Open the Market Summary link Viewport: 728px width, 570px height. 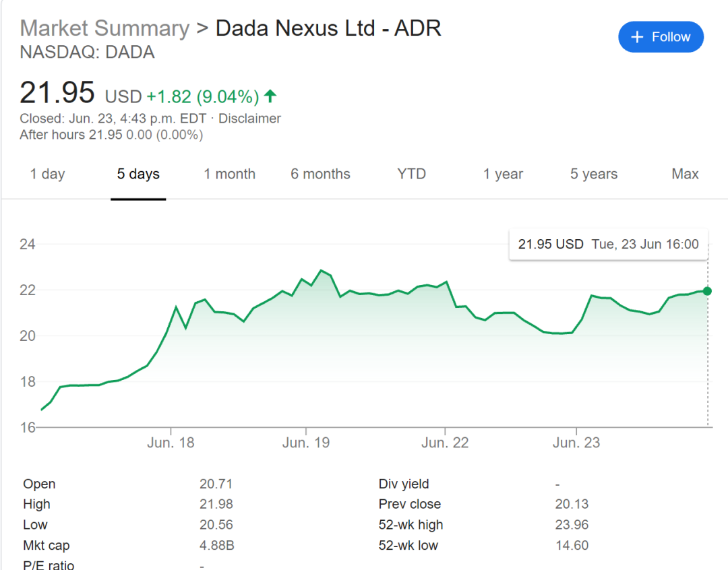(x=105, y=28)
